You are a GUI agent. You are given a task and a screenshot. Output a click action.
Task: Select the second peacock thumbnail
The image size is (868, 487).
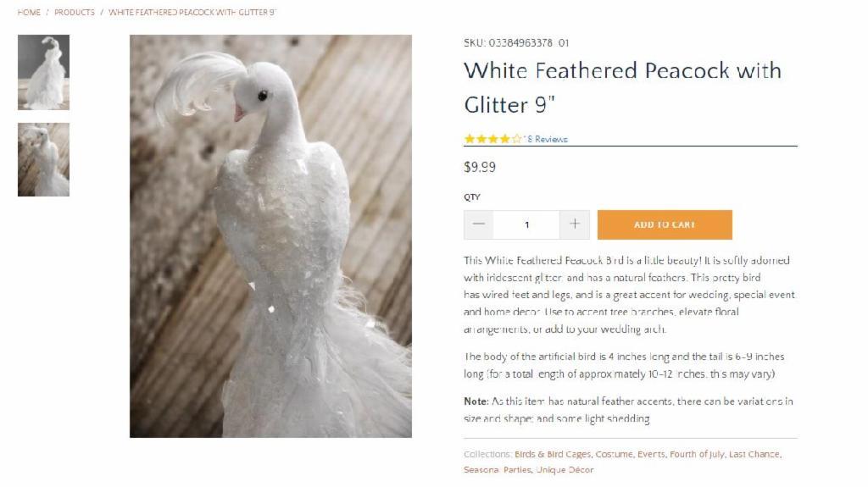point(44,159)
